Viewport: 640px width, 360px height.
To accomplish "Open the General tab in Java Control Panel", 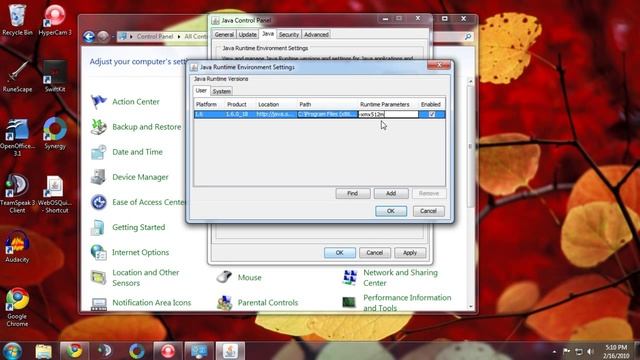I will [224, 34].
